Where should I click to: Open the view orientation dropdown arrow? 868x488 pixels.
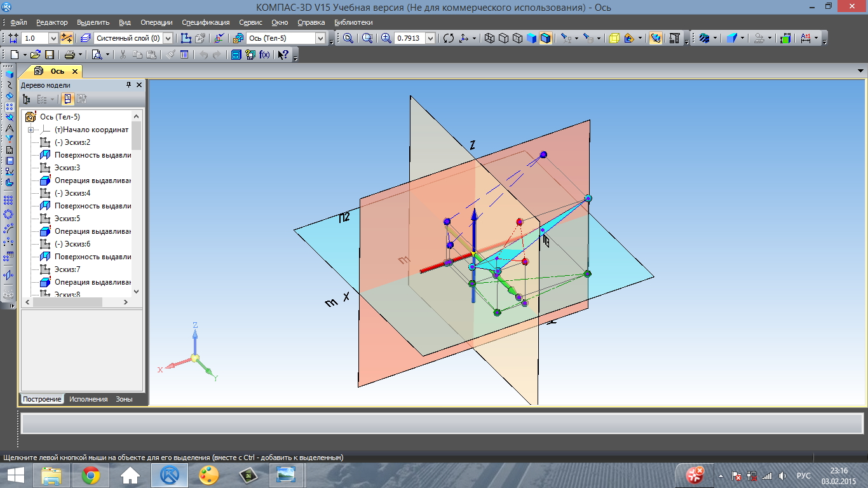(474, 38)
